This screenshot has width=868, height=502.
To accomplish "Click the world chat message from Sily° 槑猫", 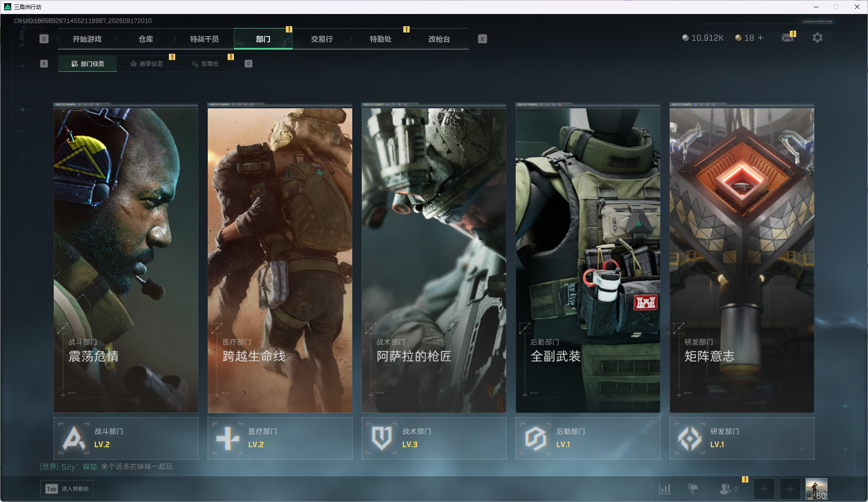I will point(107,466).
